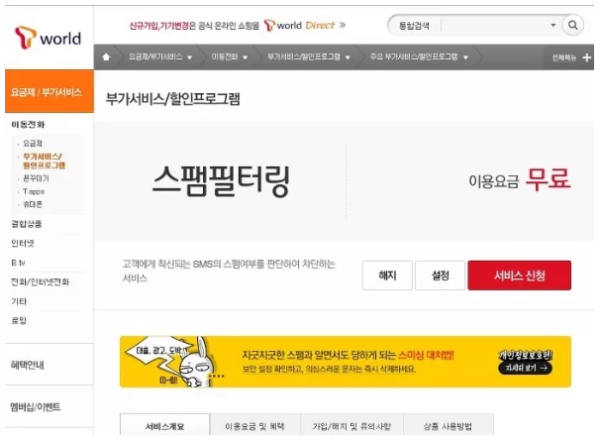Open 요금제 / 부가서비스 orange sidebar header
This screenshot has height=443, width=600.
coord(49,91)
